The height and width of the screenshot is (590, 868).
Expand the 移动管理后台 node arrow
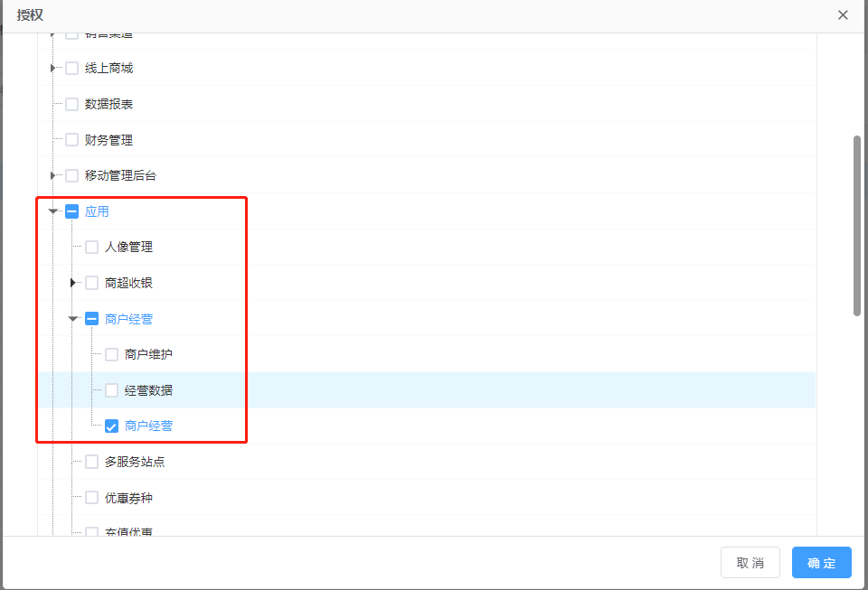[x=53, y=175]
